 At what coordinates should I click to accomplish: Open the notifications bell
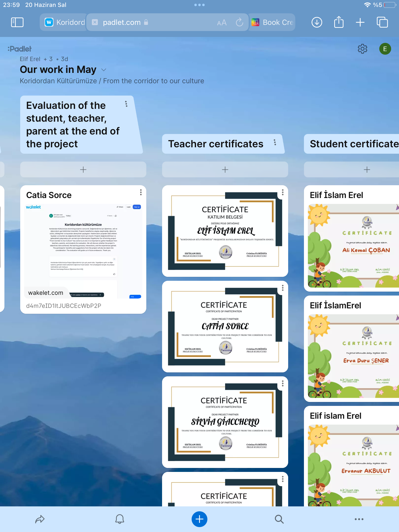pos(120,519)
